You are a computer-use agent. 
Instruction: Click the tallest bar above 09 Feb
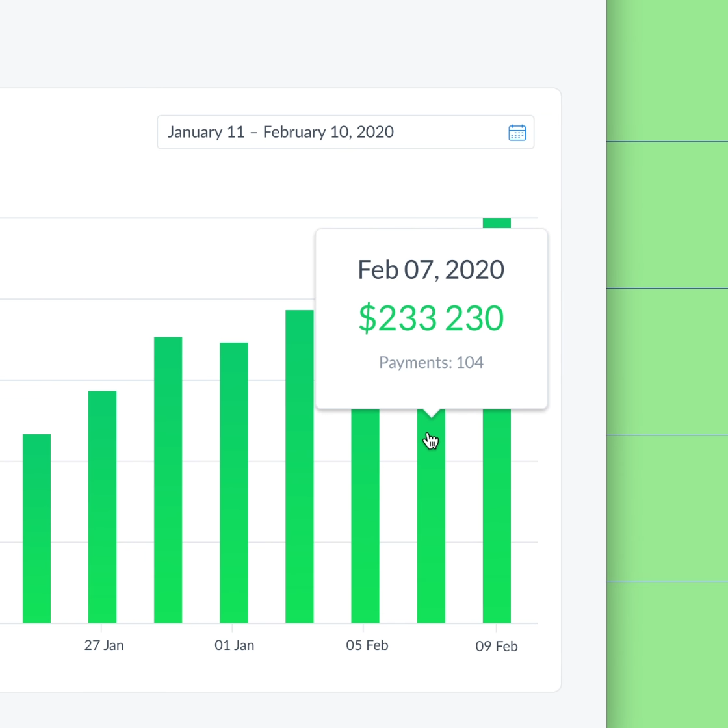point(497,520)
